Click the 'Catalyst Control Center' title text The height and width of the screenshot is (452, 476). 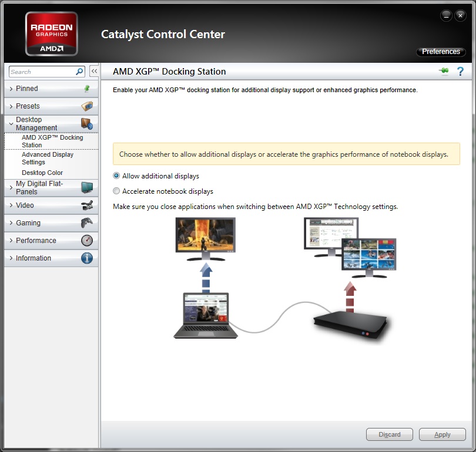click(x=163, y=34)
